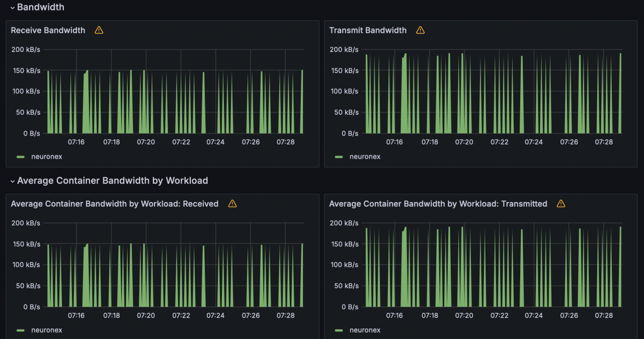Click warning icon on Receive Bandwidth panel
Viewport: 644px width, 339px height.
click(99, 30)
